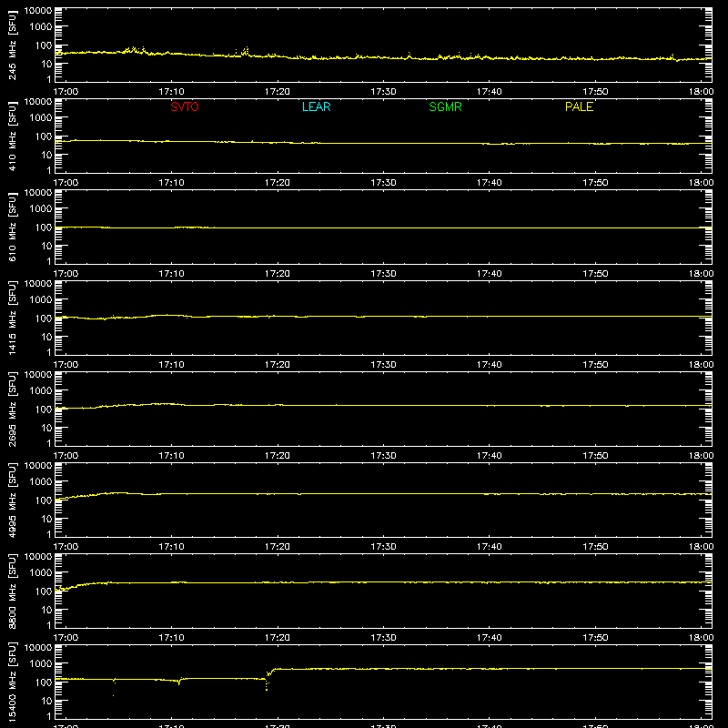Click the 18:00 tick label of the 4995 MHz plot
728x728 pixels.
pos(701,547)
